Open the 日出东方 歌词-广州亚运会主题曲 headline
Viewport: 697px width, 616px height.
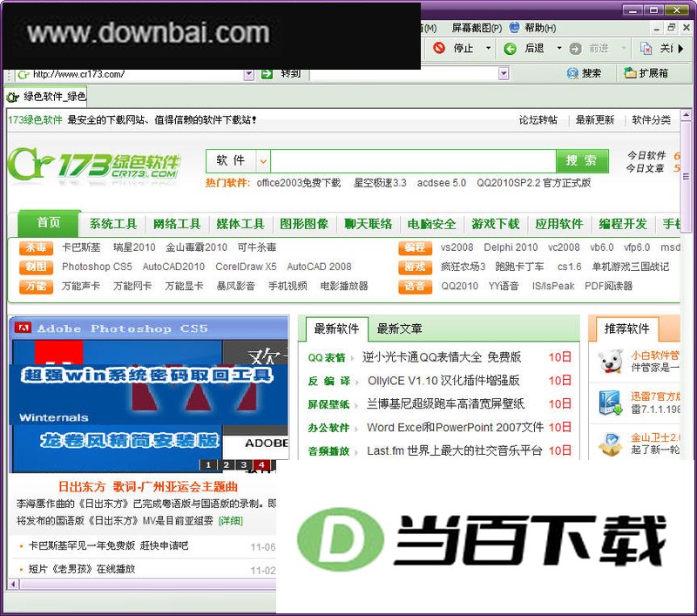coord(148,487)
